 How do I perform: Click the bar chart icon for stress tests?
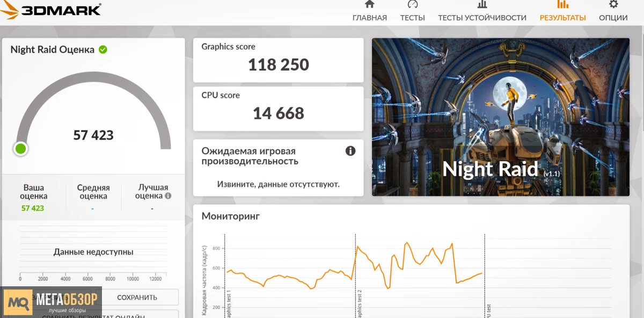[x=482, y=5]
